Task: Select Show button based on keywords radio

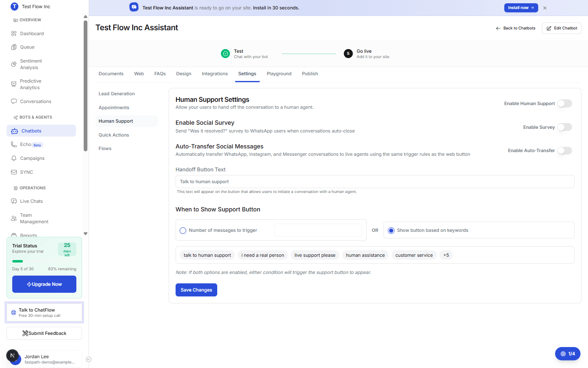Action: [391, 231]
